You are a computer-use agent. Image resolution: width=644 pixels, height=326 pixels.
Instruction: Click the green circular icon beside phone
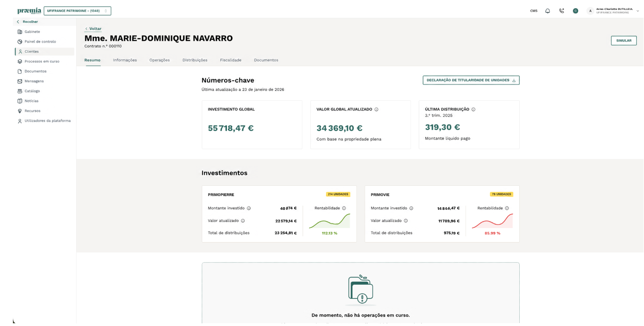576,11
